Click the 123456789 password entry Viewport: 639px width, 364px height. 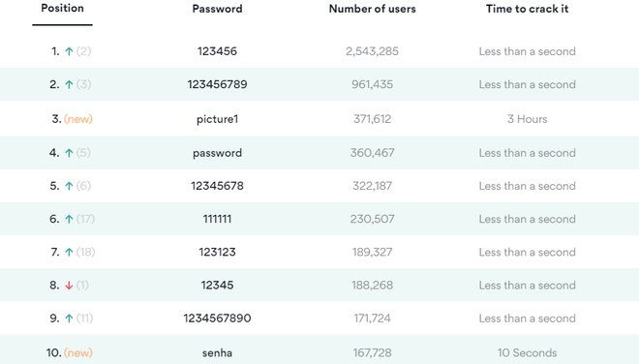click(x=217, y=84)
